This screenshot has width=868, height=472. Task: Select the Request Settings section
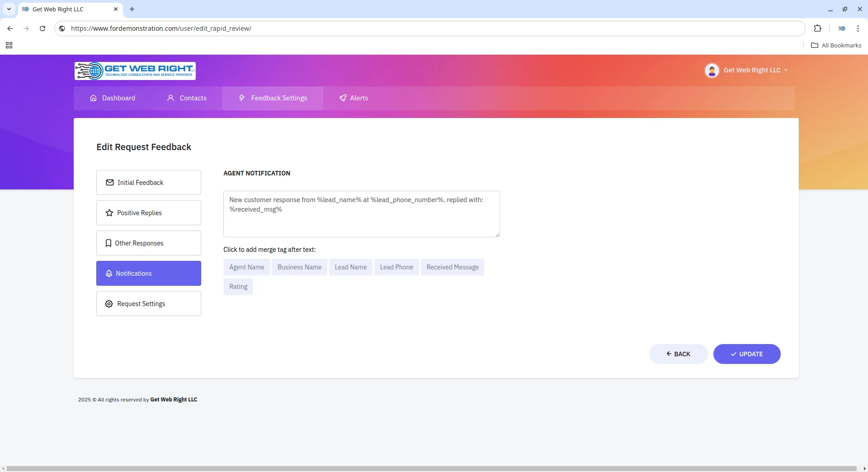(x=148, y=304)
